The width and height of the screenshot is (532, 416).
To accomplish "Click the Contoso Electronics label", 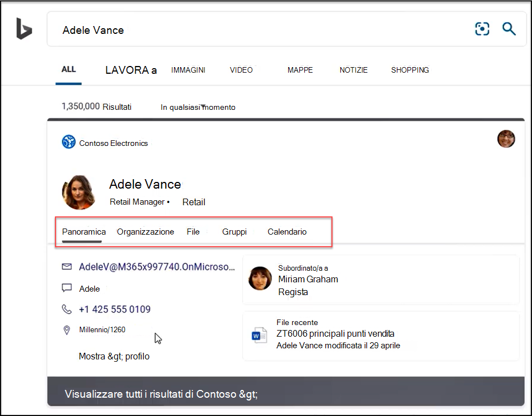I will click(113, 143).
